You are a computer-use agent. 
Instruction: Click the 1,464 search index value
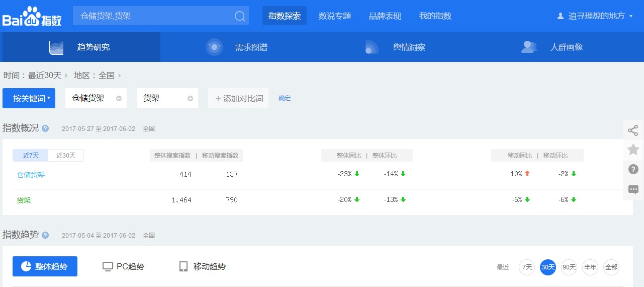[x=181, y=200]
